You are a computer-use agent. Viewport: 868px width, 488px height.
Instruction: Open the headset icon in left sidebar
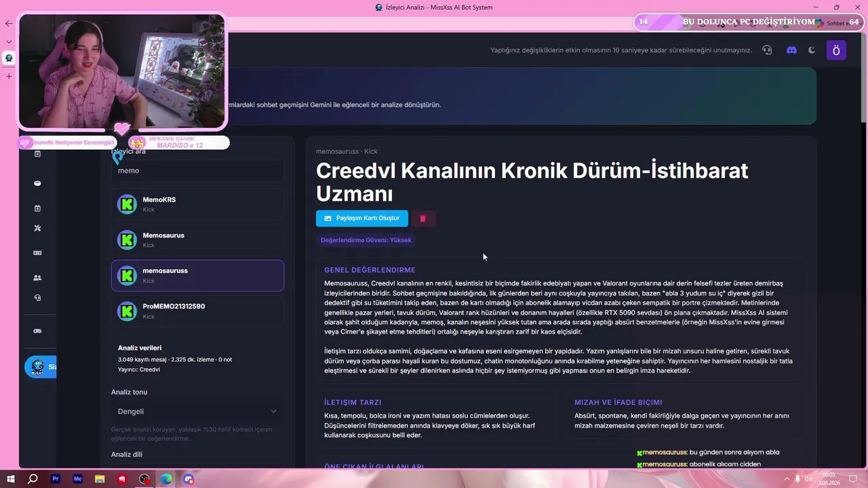(37, 298)
